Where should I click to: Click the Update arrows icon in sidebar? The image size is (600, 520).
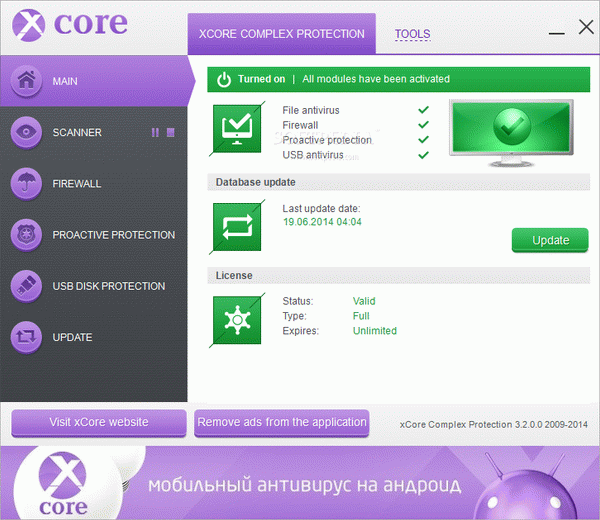coord(26,337)
